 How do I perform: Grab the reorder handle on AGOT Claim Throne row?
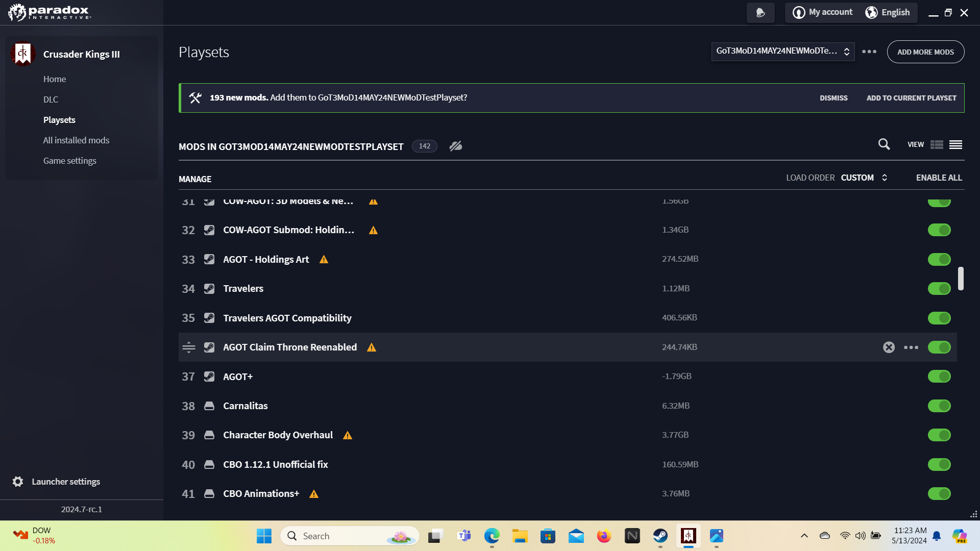[189, 347]
